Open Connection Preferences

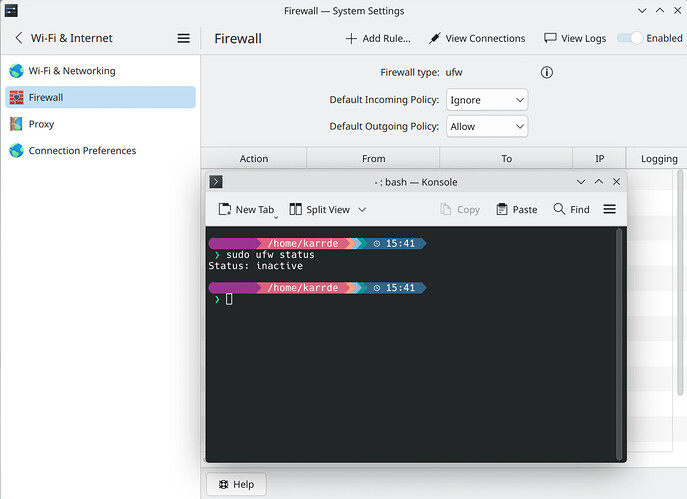100,150
